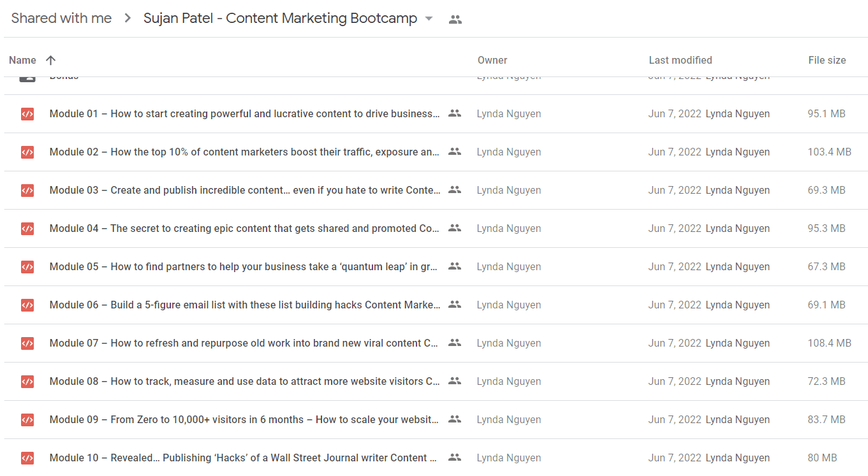Click the Module 07 file type icon

click(27, 343)
